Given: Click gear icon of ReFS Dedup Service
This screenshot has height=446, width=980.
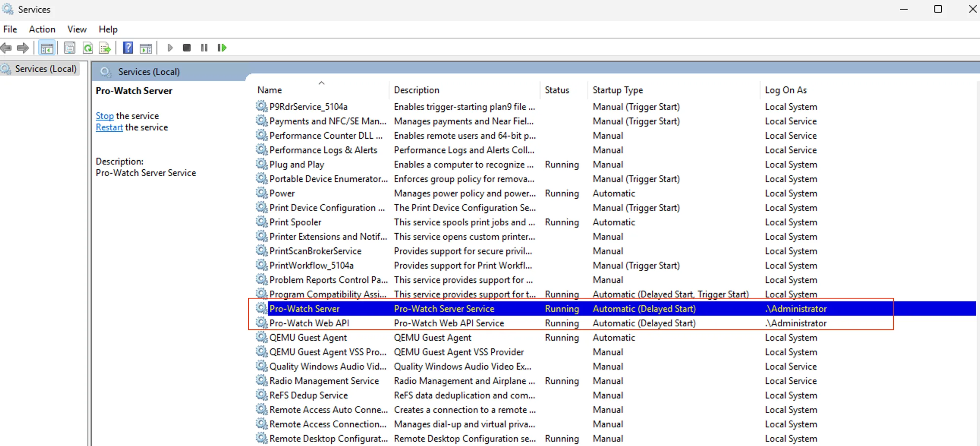Looking at the screenshot, I should tap(262, 395).
